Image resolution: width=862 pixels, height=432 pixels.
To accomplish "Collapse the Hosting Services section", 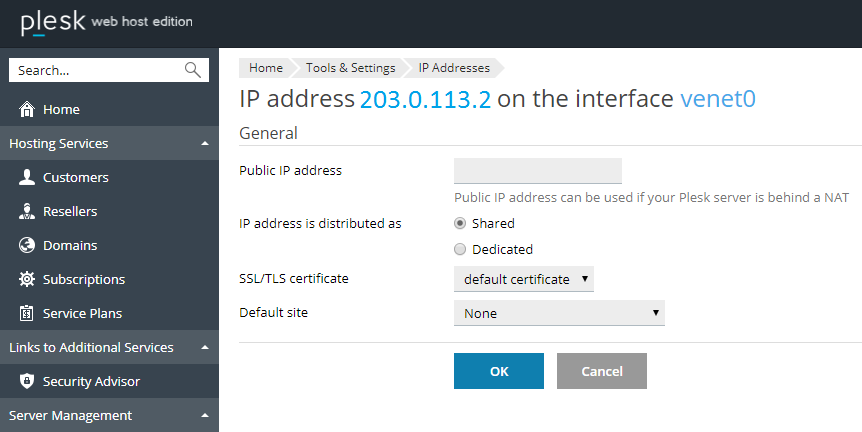I will 204,144.
